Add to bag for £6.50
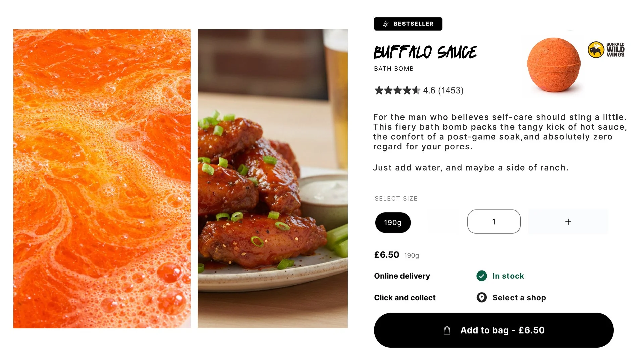This screenshot has width=644, height=362. 494,330
